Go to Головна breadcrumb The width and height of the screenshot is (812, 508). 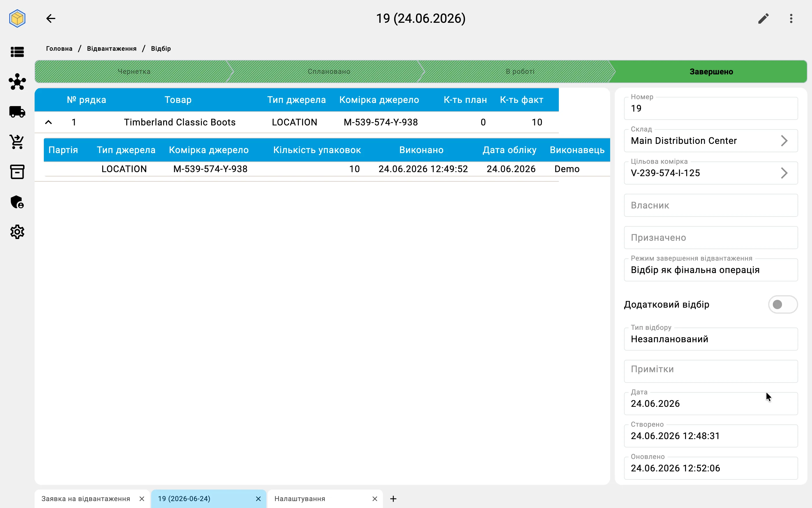pyautogui.click(x=59, y=48)
